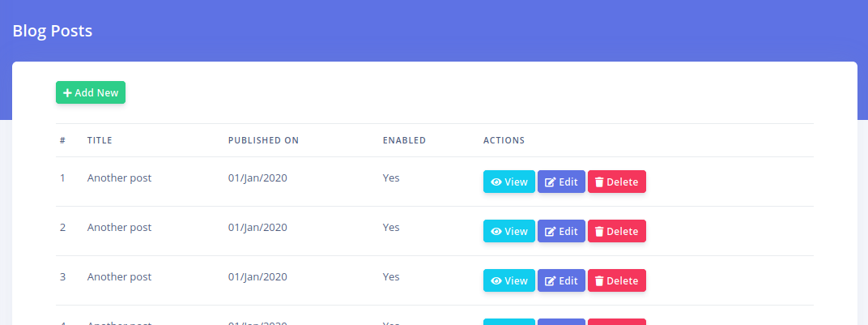Click the title text of post 2
The height and width of the screenshot is (325, 868).
119,228
